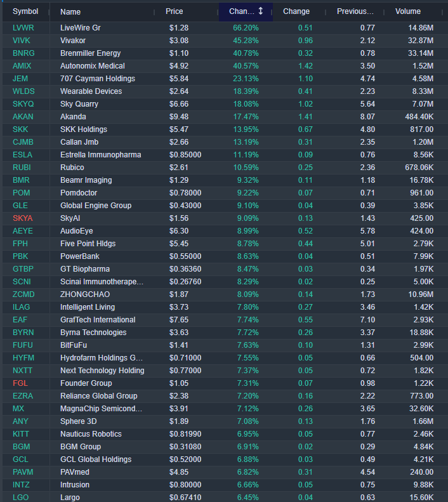The image size is (448, 502).
Task: Select the Rubico name cell
Action: point(72,168)
